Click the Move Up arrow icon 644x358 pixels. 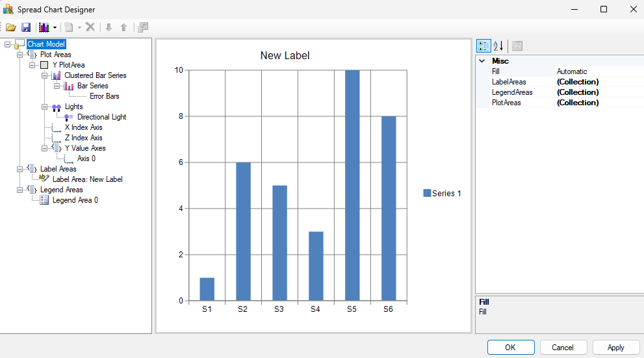123,27
